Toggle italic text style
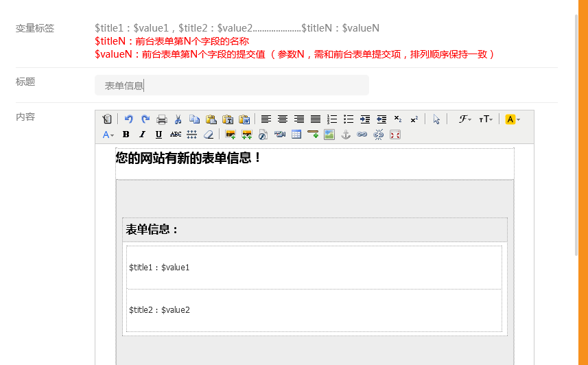Viewport: 588px width, 365px height. (x=142, y=134)
